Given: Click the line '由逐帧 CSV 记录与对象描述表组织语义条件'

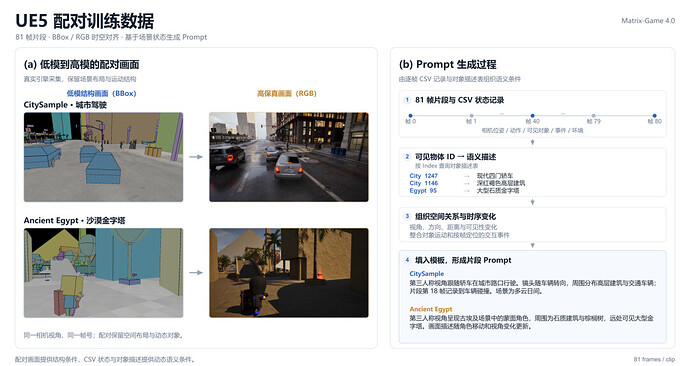Looking at the screenshot, I should [x=460, y=79].
